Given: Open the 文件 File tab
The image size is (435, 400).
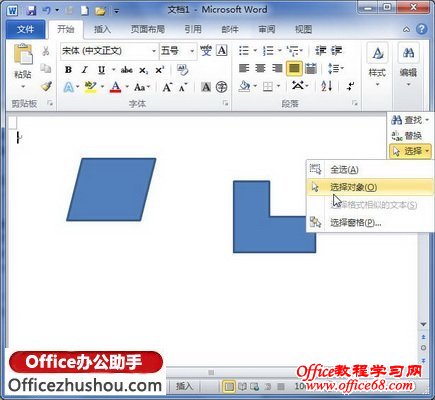Looking at the screenshot, I should [25, 29].
